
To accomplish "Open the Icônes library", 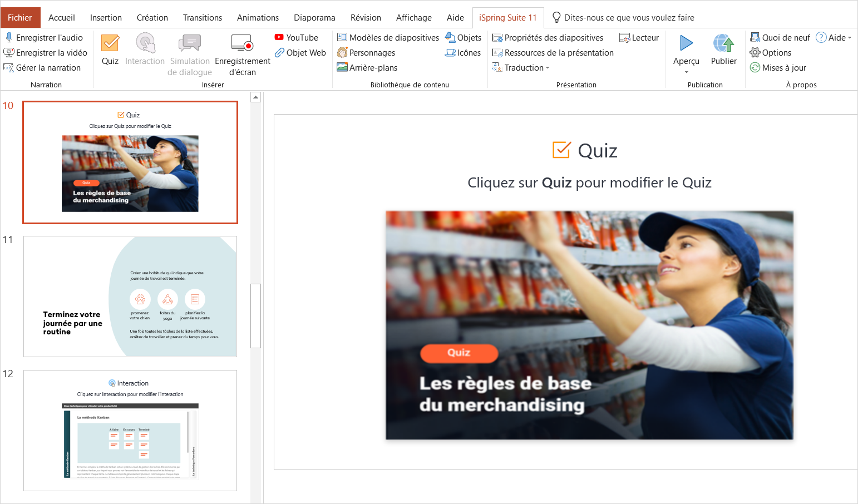I will pos(463,52).
